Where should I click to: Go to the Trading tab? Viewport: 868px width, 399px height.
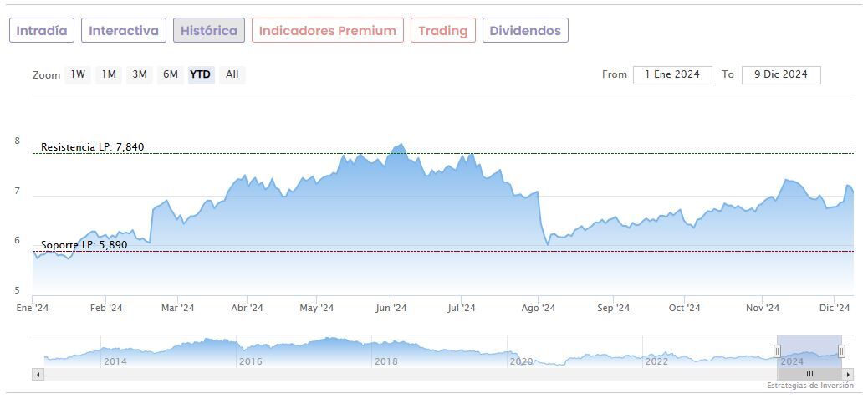click(x=443, y=31)
